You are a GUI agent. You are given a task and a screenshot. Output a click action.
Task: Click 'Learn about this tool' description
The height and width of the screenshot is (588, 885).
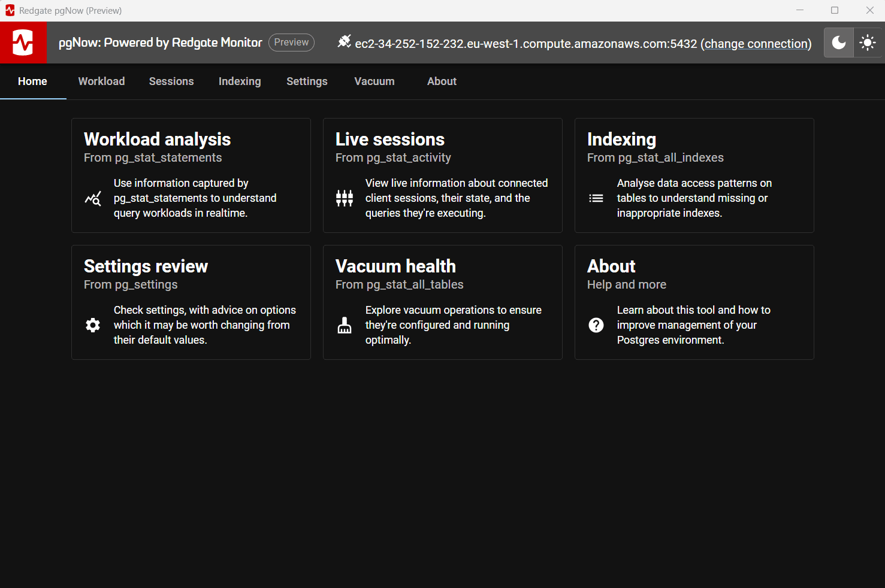click(x=694, y=325)
